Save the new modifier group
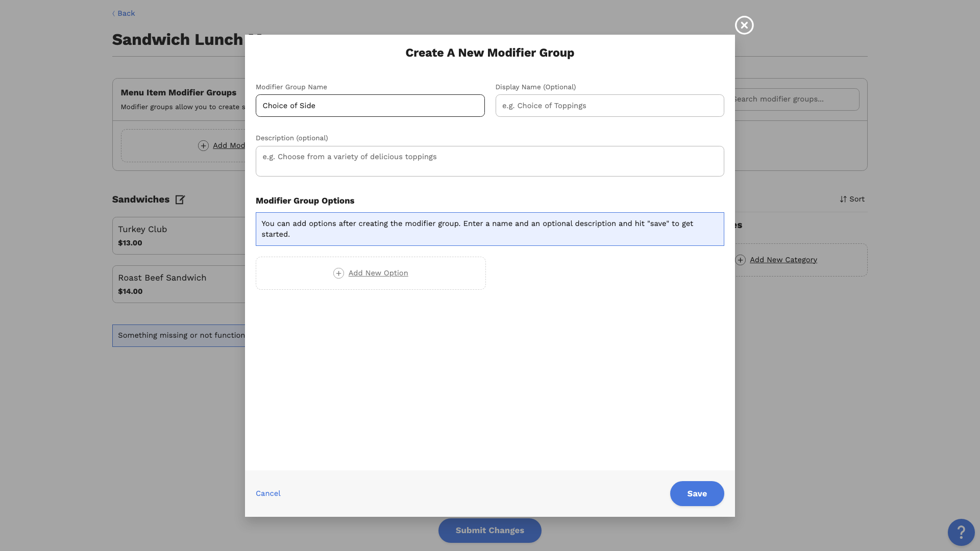 click(697, 493)
